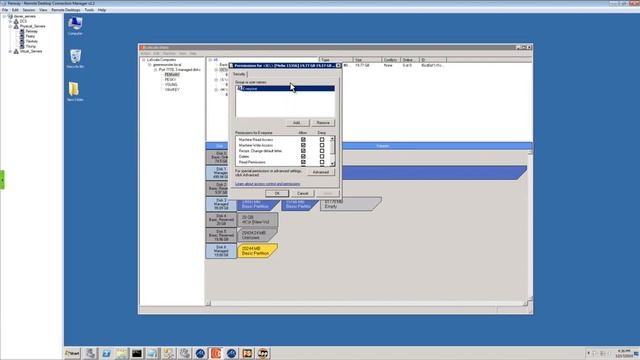640x360 pixels.
Task: Open the Recycle Bin desktop icon
Action: 75,59
